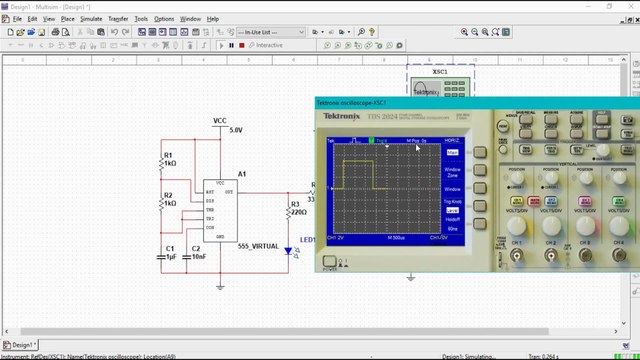Expand dropdown arrow right of In-Use List

322,32
